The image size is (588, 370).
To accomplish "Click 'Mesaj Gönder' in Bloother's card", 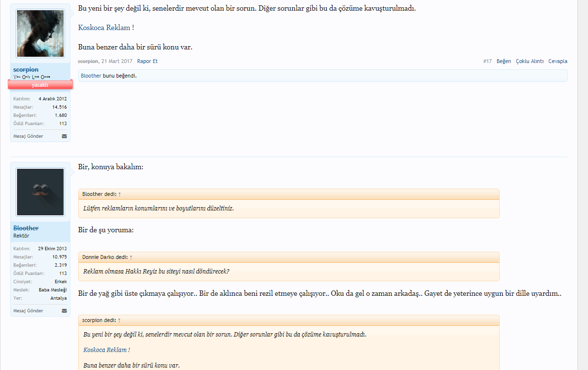I will (x=28, y=311).
